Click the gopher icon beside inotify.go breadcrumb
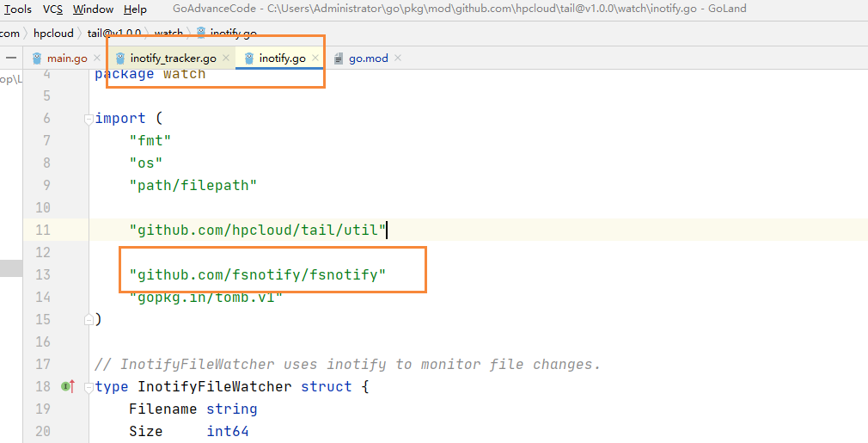 coord(201,34)
